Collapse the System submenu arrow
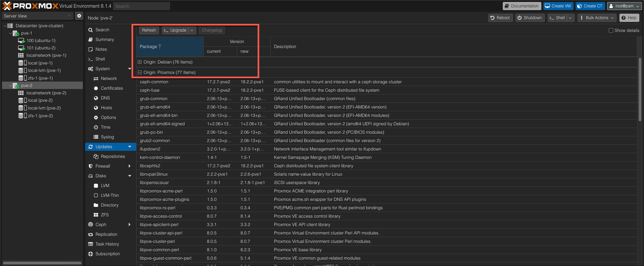The height and width of the screenshot is (266, 644). tap(130, 69)
